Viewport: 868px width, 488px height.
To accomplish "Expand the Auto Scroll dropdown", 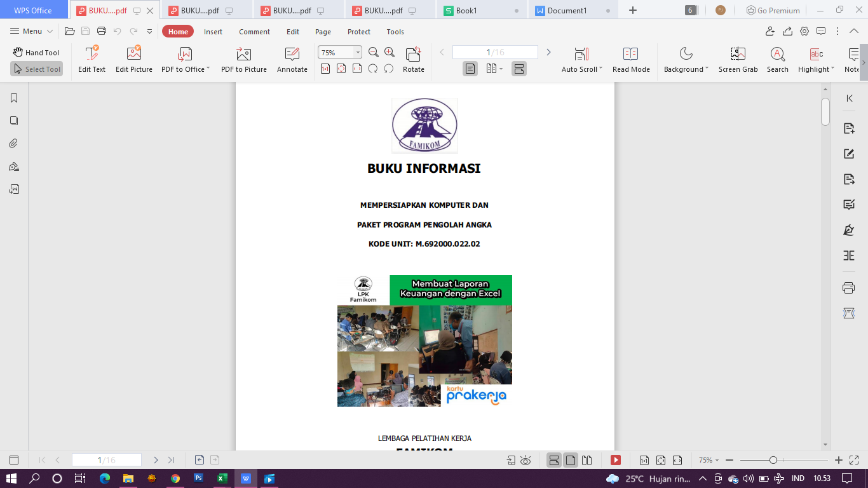I will (x=601, y=69).
